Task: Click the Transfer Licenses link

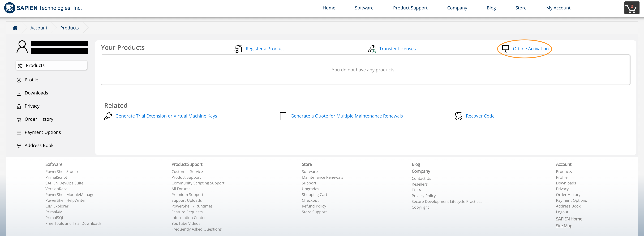Action: pyautogui.click(x=397, y=49)
